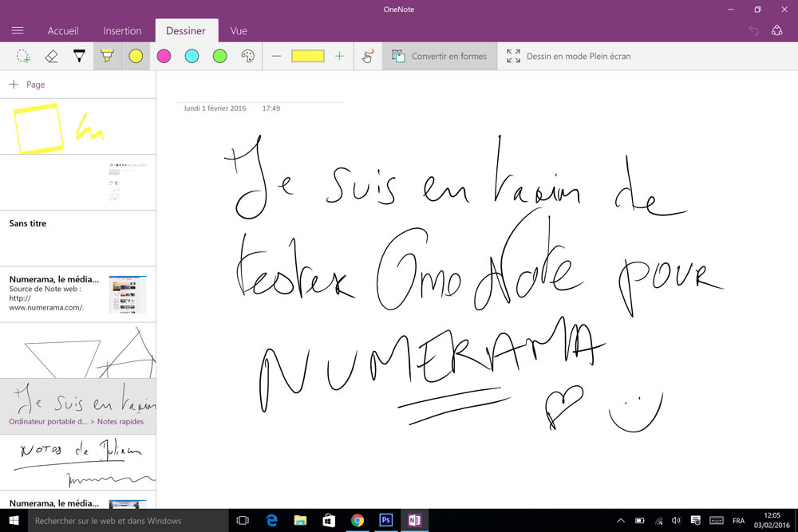Open the page with triangle sketches
The width and height of the screenshot is (798, 532).
point(78,350)
